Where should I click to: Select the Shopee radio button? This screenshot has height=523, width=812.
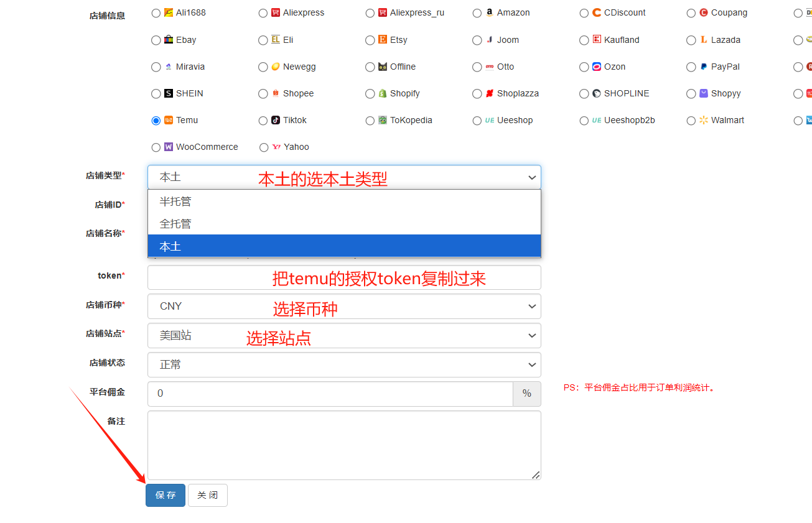point(263,94)
